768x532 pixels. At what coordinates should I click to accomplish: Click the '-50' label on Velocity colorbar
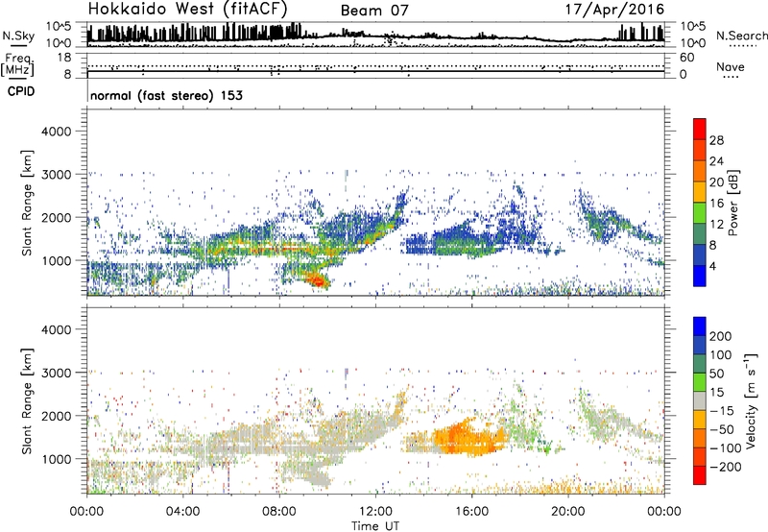point(721,429)
